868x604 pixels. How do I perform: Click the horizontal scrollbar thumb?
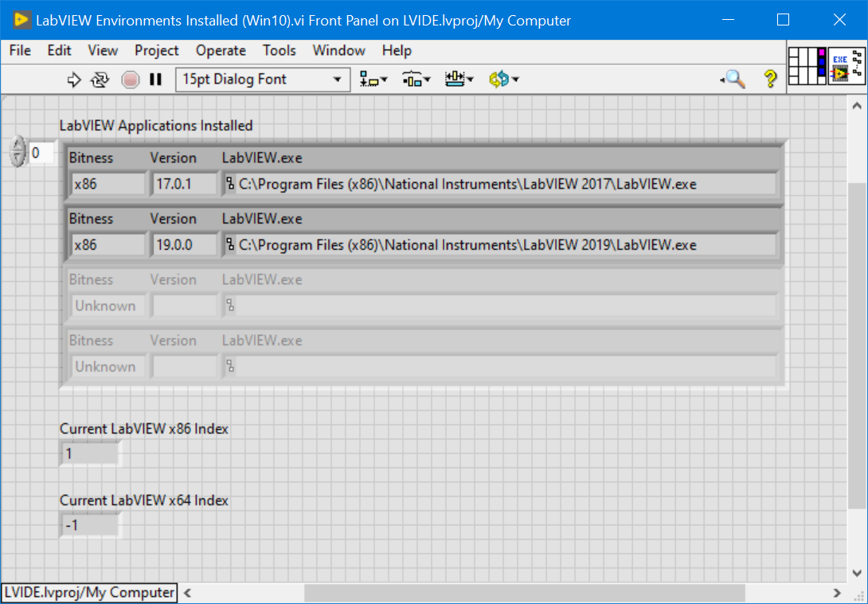[x=524, y=593]
